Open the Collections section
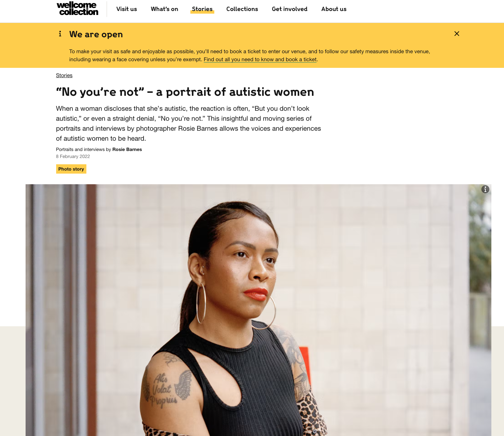Screen dimensions: 504x436 pos(242,9)
